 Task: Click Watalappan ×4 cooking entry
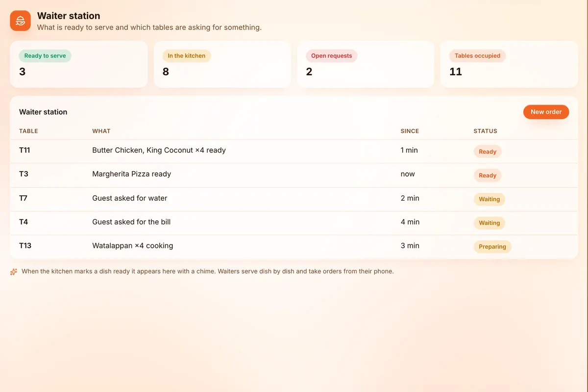coord(132,245)
